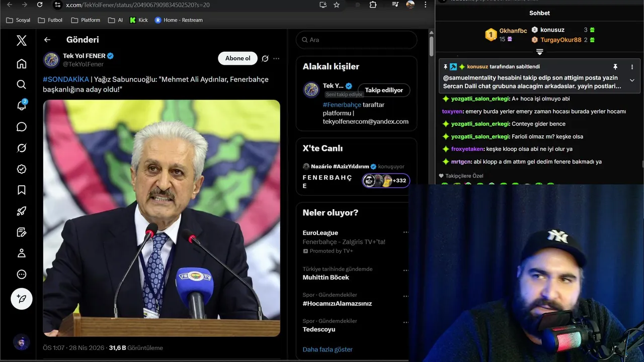Expand the pinned message with chevron
The width and height of the screenshot is (644, 362).
(632, 80)
